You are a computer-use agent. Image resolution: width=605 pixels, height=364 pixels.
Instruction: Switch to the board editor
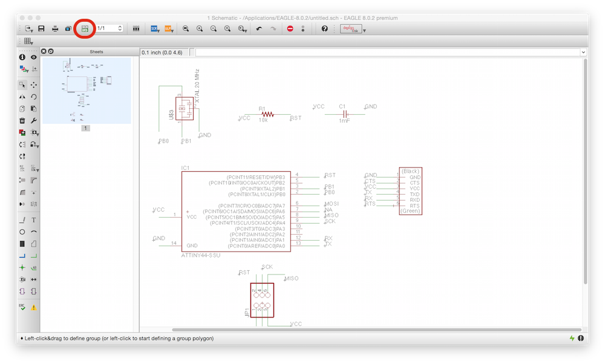[x=85, y=28]
